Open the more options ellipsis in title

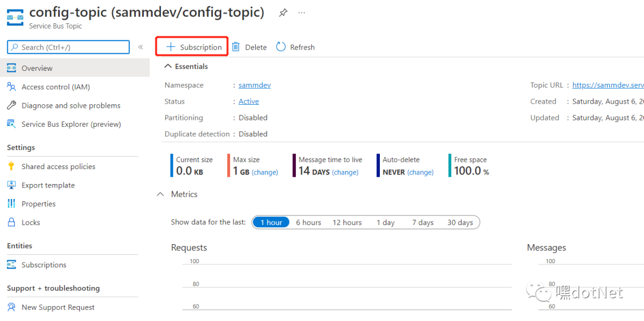[x=302, y=13]
